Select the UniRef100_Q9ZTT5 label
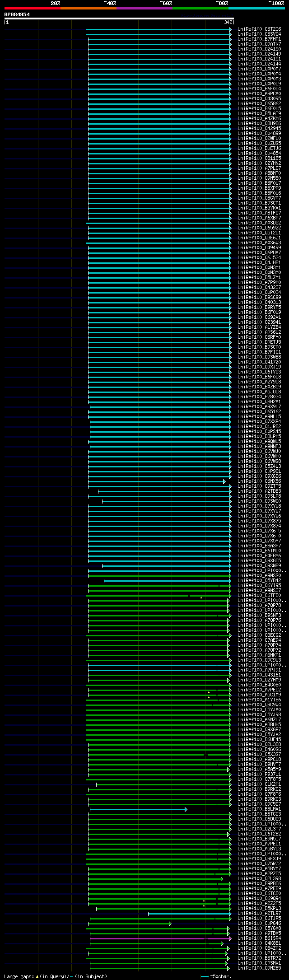The image size is (289, 980). click(259, 486)
